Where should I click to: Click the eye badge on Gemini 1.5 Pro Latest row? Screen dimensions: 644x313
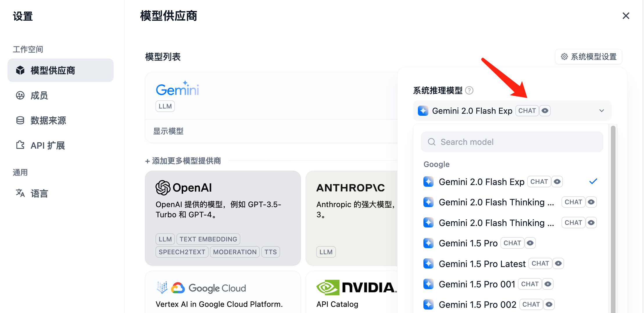coord(558,264)
